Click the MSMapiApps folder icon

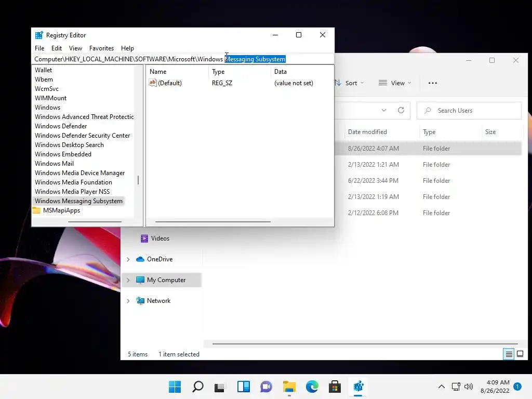coord(37,210)
